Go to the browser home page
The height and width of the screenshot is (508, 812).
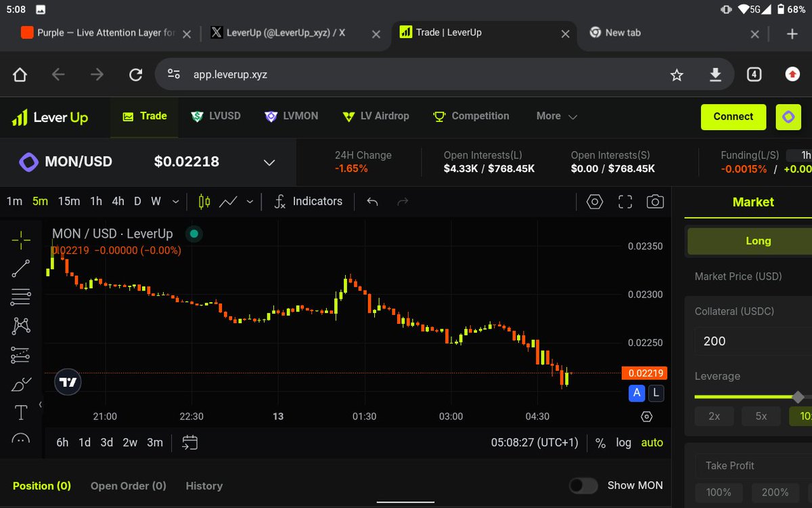(20, 75)
